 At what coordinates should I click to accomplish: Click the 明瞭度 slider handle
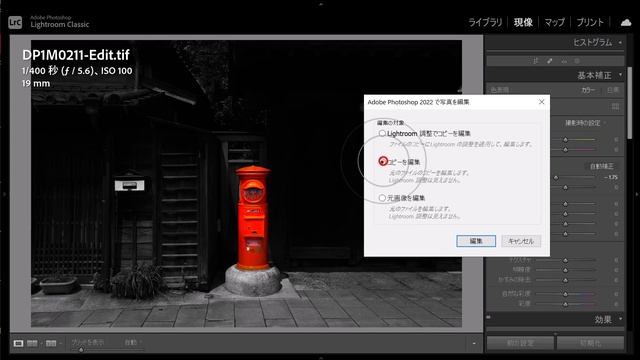565,270
